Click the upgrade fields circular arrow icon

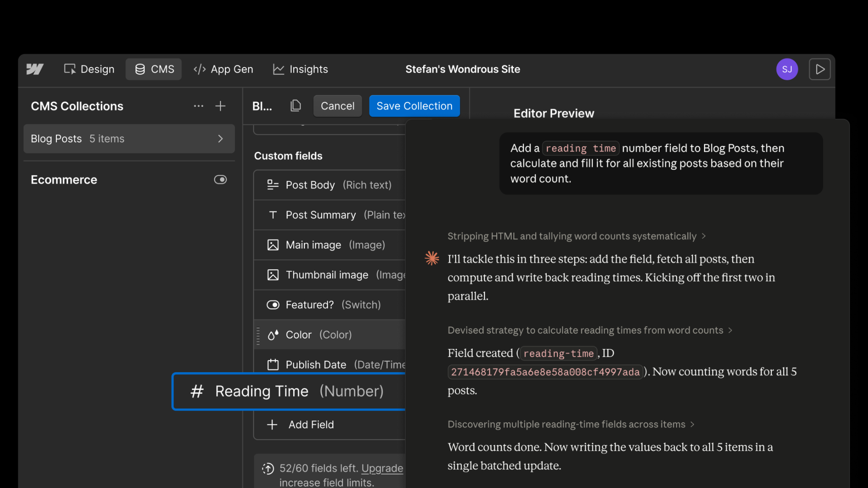(268, 468)
